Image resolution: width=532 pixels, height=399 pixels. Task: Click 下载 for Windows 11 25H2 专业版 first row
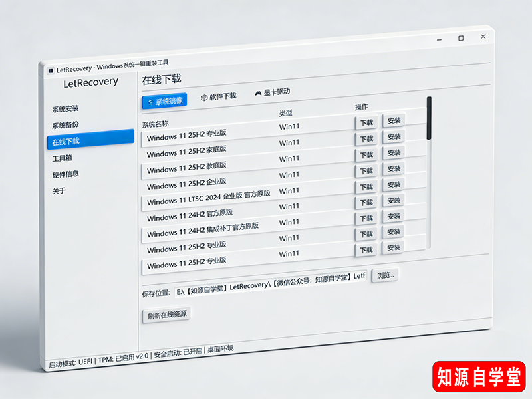click(366, 122)
